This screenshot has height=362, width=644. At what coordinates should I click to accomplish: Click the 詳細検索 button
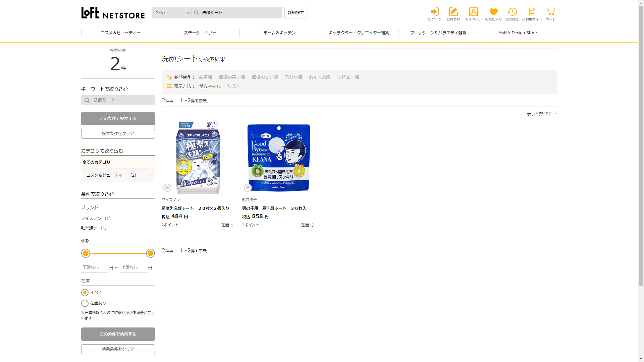pos(296,13)
